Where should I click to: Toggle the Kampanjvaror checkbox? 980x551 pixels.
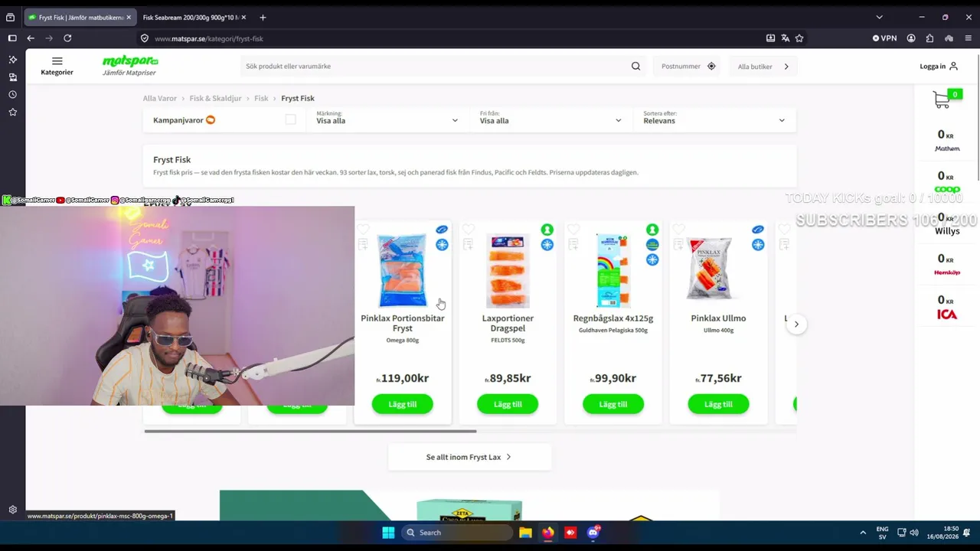coord(290,119)
